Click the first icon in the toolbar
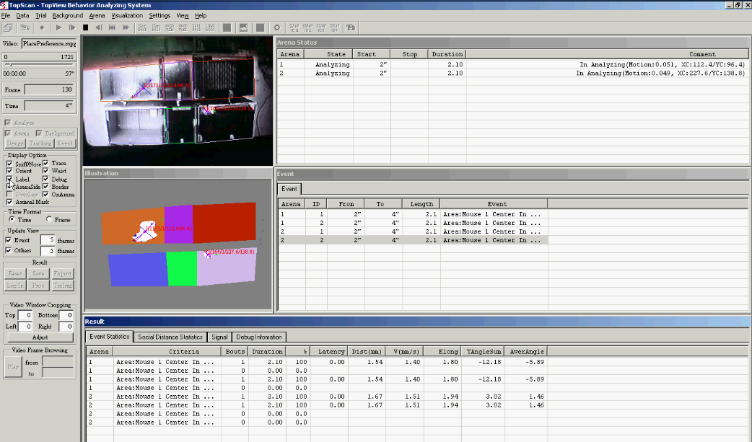 [x=7, y=28]
